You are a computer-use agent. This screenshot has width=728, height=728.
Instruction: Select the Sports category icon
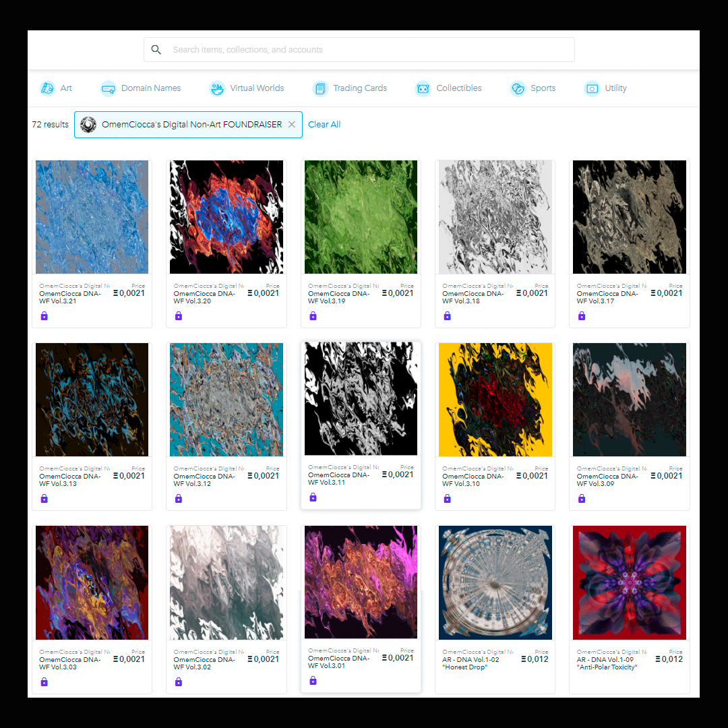(x=518, y=88)
